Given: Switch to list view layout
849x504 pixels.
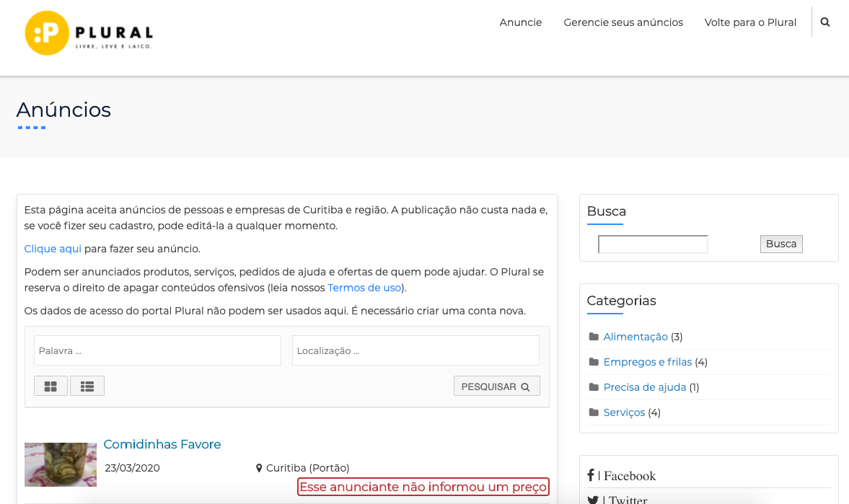Looking at the screenshot, I should click(x=87, y=386).
